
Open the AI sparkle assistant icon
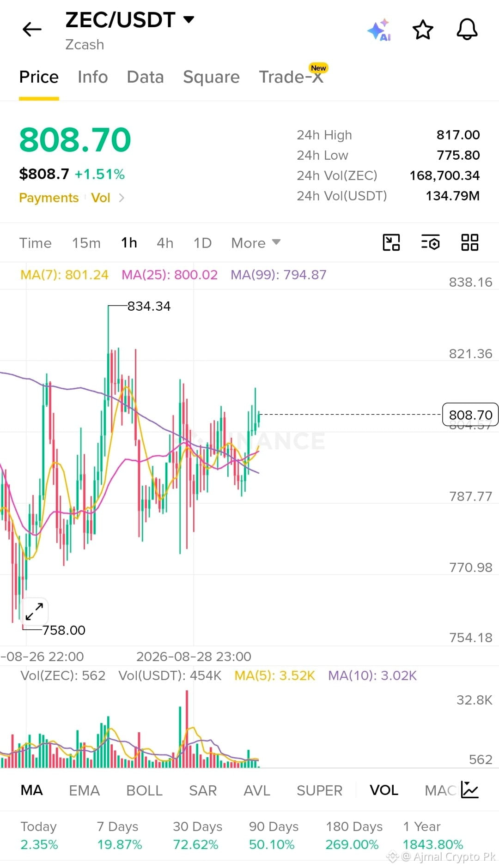click(379, 30)
